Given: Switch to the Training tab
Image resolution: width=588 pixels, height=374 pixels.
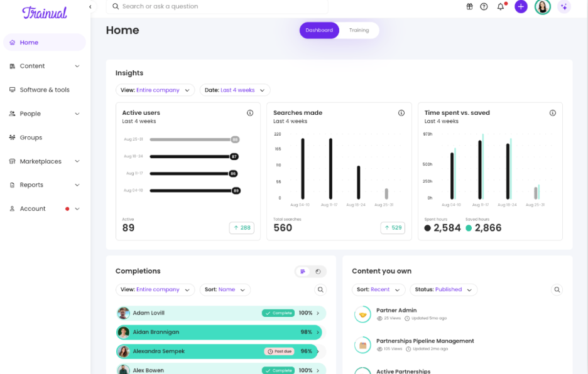Looking at the screenshot, I should click(x=359, y=29).
